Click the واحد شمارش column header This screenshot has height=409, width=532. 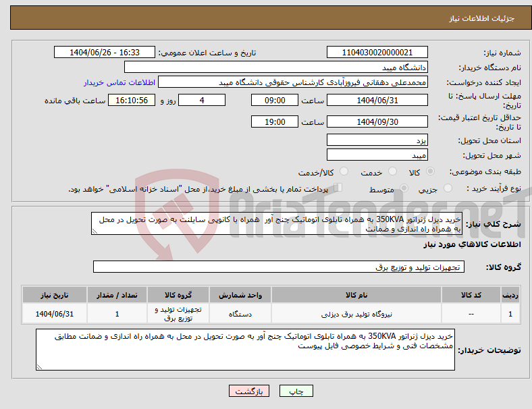coord(240,295)
